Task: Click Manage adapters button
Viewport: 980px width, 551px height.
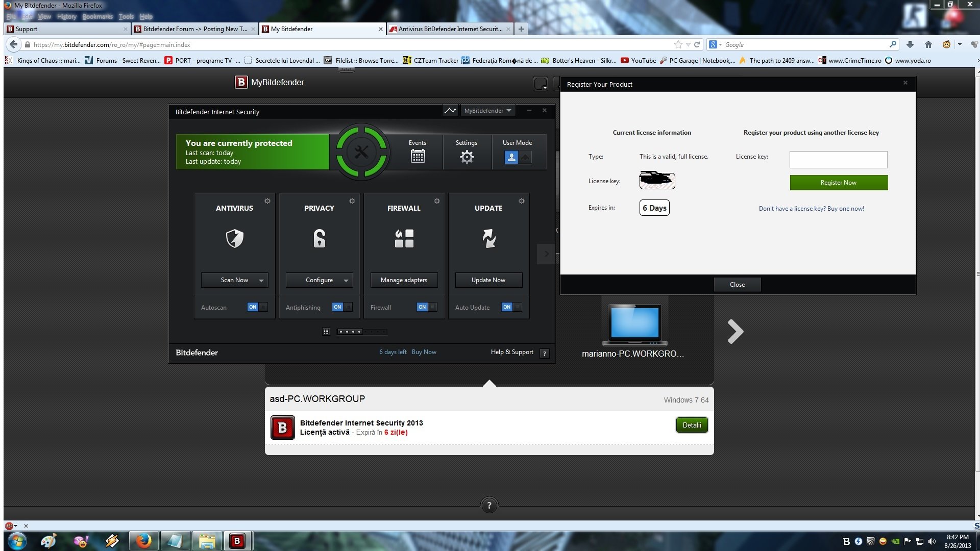Action: (x=404, y=280)
